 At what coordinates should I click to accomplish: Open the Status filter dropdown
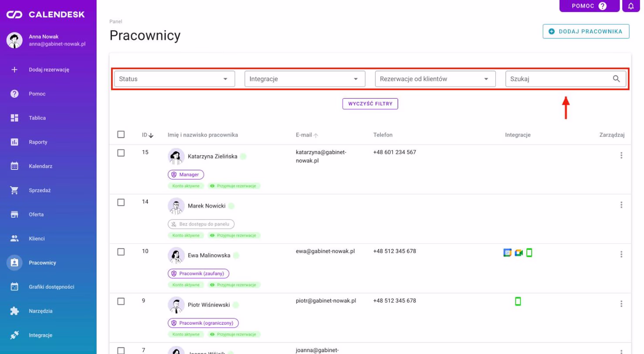point(174,79)
